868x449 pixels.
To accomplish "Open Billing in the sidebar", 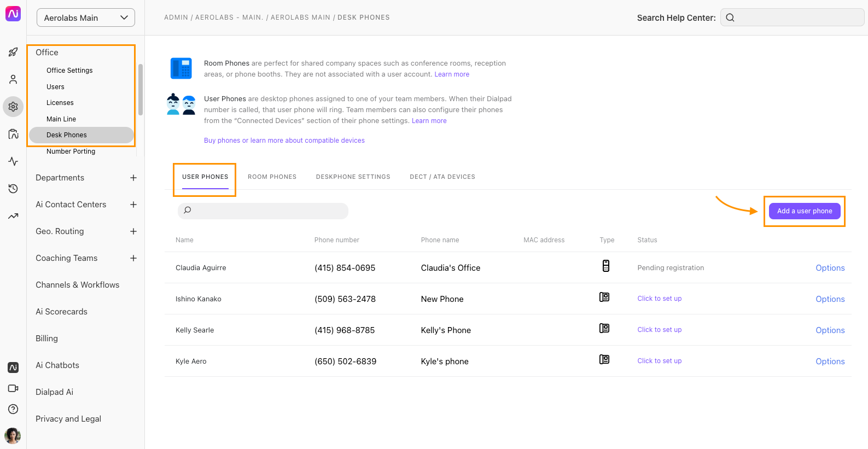I will pos(46,339).
